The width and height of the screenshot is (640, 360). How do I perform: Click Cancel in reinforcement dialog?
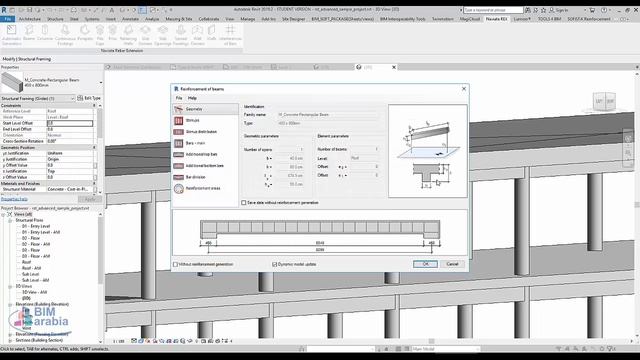[x=452, y=264]
